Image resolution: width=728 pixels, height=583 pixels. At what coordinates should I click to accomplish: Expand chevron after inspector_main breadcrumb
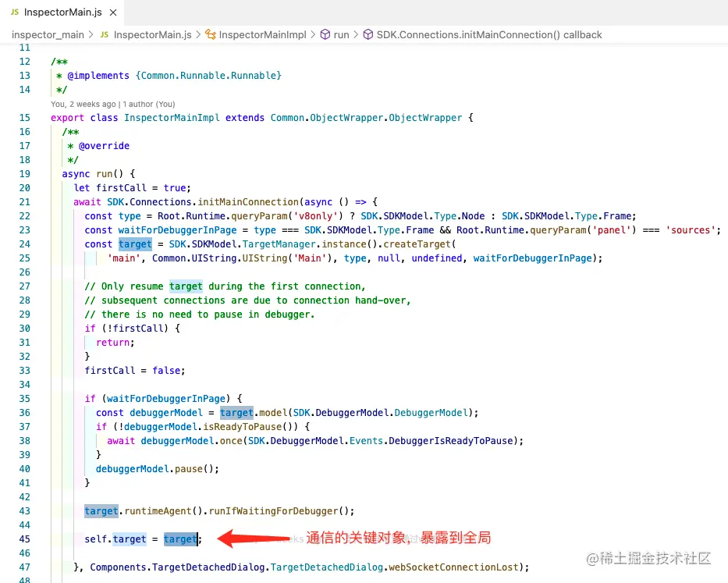(91, 35)
